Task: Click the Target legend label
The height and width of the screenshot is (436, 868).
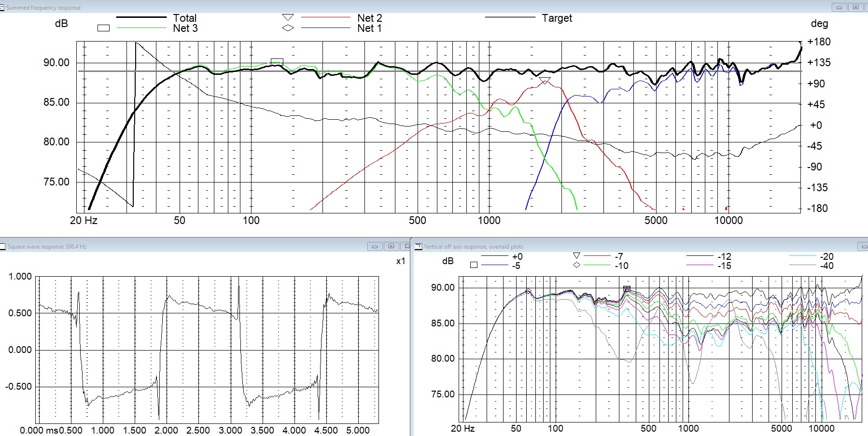Action: 557,18
